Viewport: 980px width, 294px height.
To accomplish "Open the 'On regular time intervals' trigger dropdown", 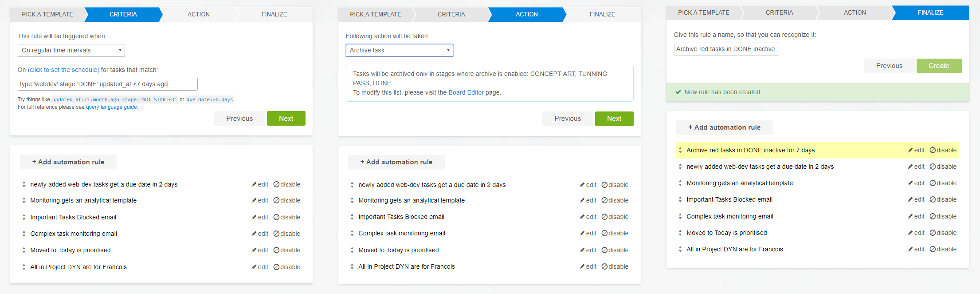I will [x=71, y=51].
